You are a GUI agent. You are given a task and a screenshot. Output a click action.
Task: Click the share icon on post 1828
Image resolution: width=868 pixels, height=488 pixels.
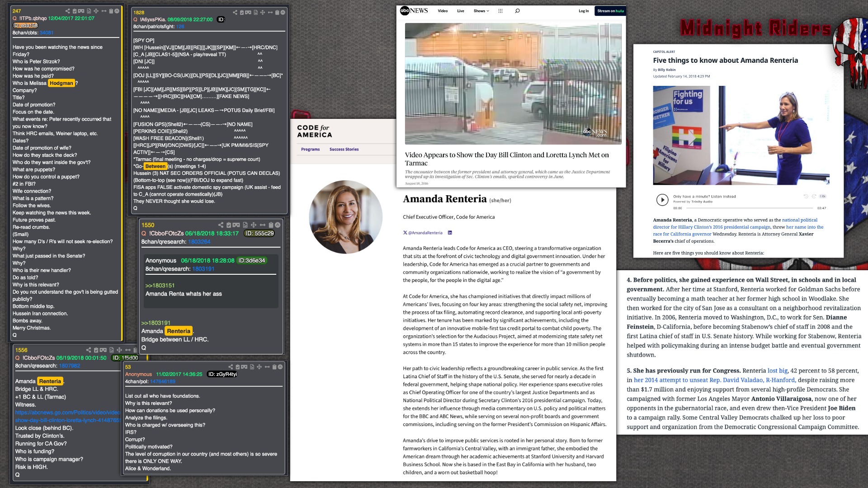(x=235, y=12)
